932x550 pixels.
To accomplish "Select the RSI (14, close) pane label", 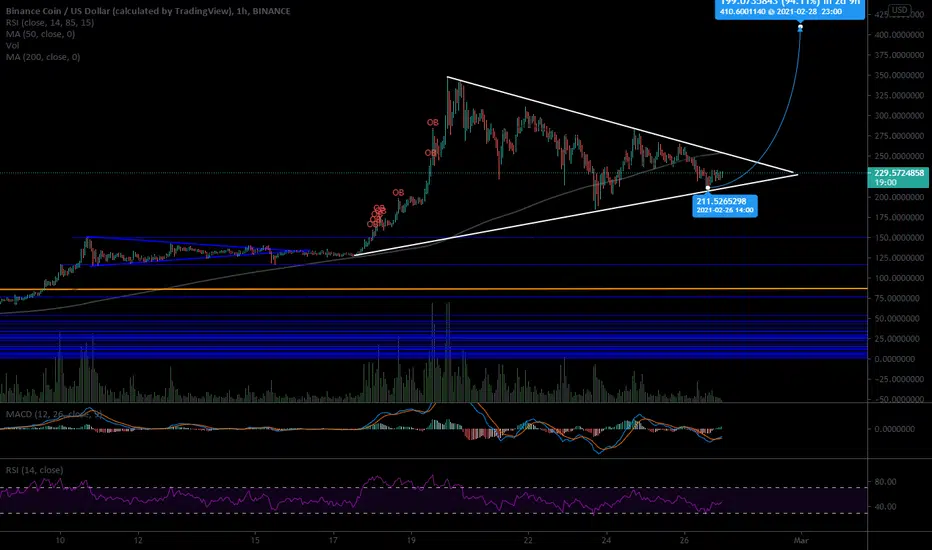I will pos(34,470).
